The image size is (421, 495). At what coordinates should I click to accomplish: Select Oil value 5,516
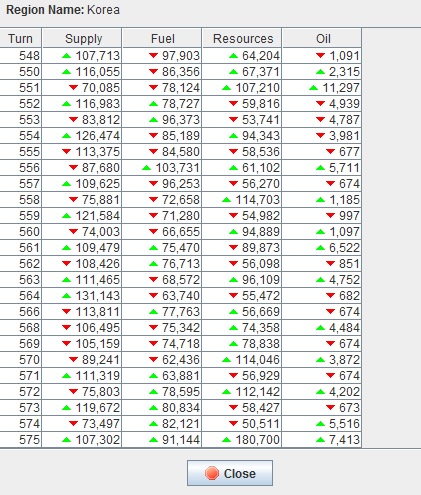click(344, 424)
